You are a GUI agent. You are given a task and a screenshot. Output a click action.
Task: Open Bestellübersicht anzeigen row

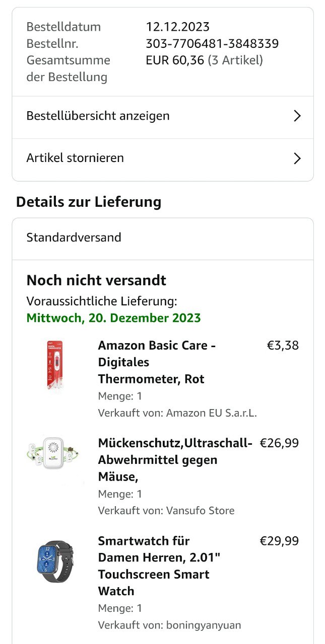tap(98, 116)
